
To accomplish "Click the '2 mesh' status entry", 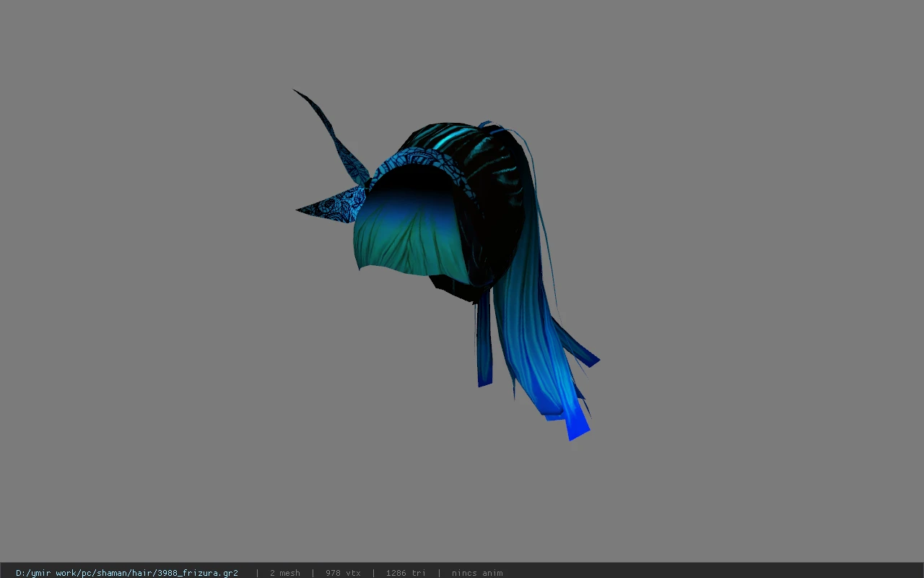I will 285,573.
